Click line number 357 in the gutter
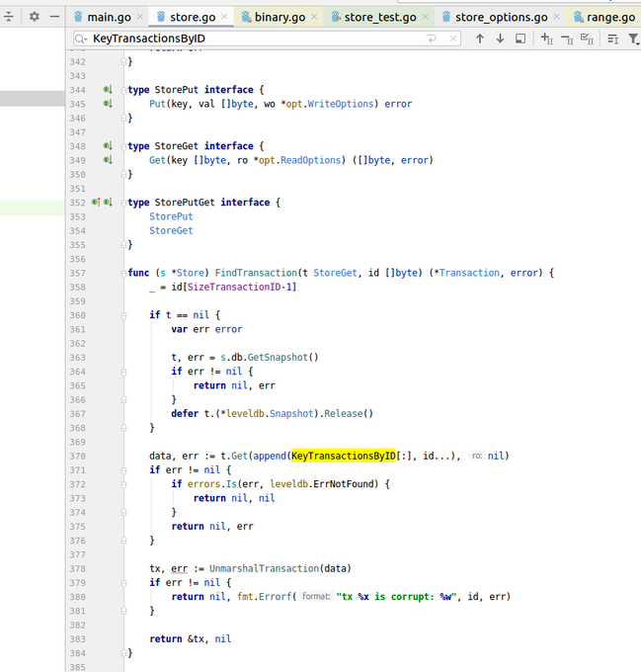The image size is (641, 672). point(77,273)
